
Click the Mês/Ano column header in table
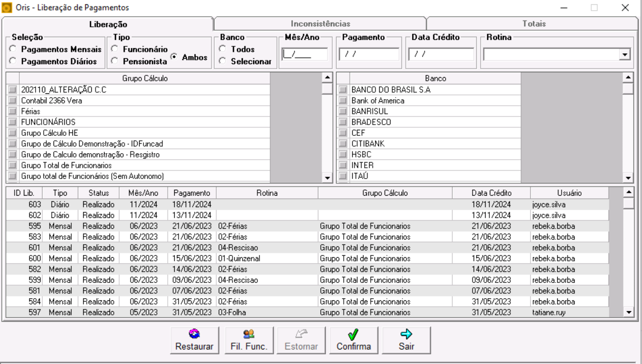pos(144,193)
